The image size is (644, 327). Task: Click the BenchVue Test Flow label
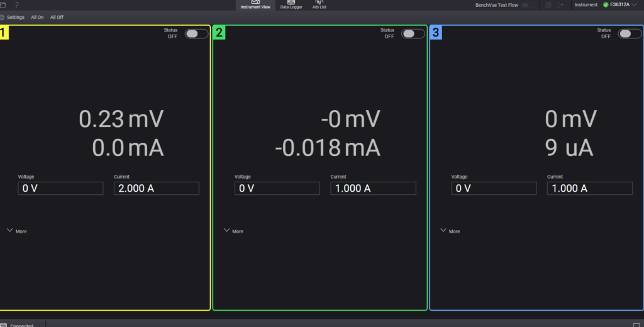pos(497,5)
